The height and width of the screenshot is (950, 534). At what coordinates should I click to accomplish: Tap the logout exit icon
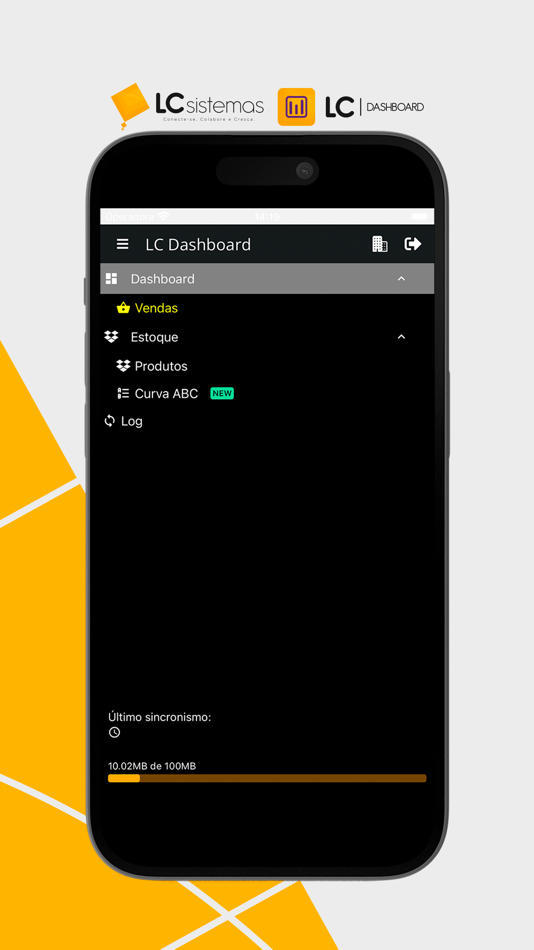click(413, 244)
